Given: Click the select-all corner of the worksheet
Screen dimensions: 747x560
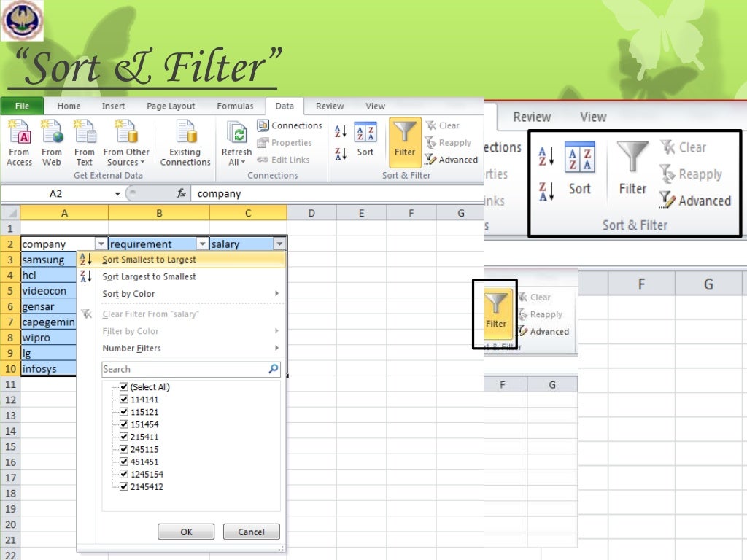Looking at the screenshot, I should (x=10, y=213).
